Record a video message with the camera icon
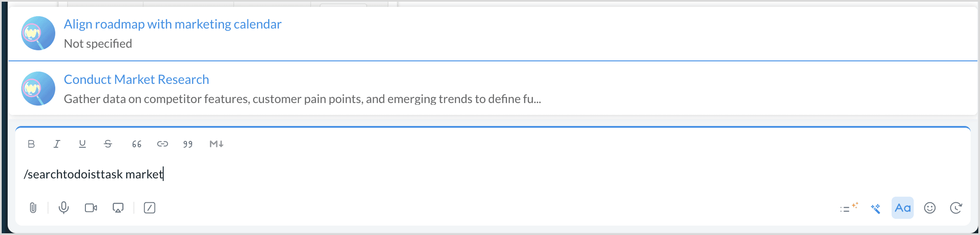 (x=91, y=208)
